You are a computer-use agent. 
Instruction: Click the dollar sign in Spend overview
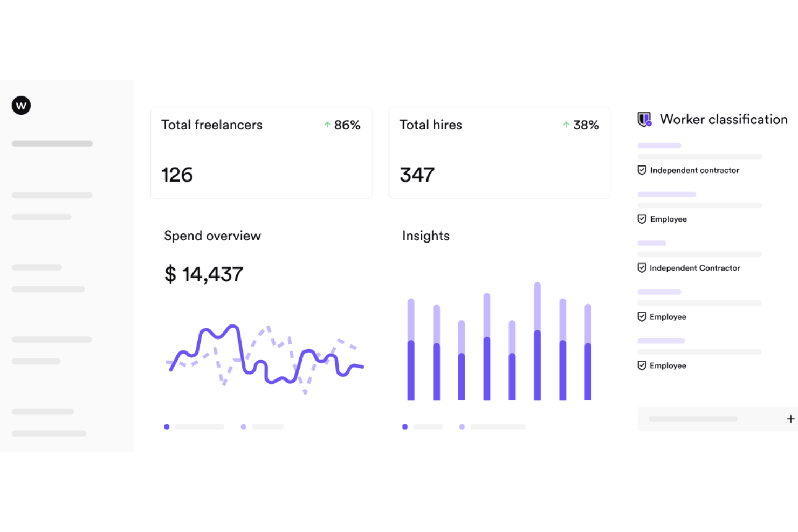tap(170, 274)
